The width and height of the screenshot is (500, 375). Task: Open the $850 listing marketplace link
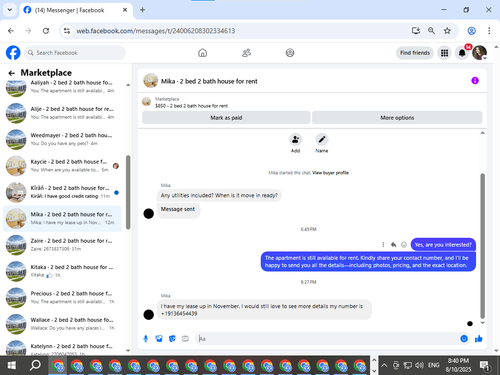(191, 106)
